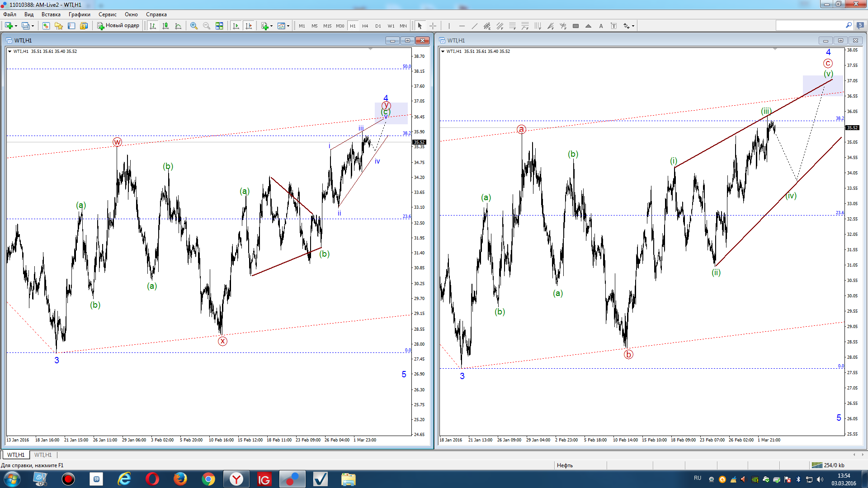
Task: Switch to M1 timeframe
Action: 302,26
